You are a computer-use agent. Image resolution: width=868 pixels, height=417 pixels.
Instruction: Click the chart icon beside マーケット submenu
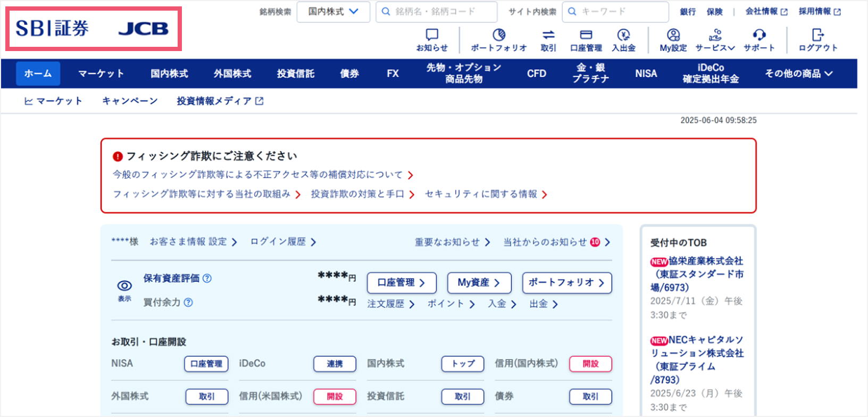coord(28,101)
